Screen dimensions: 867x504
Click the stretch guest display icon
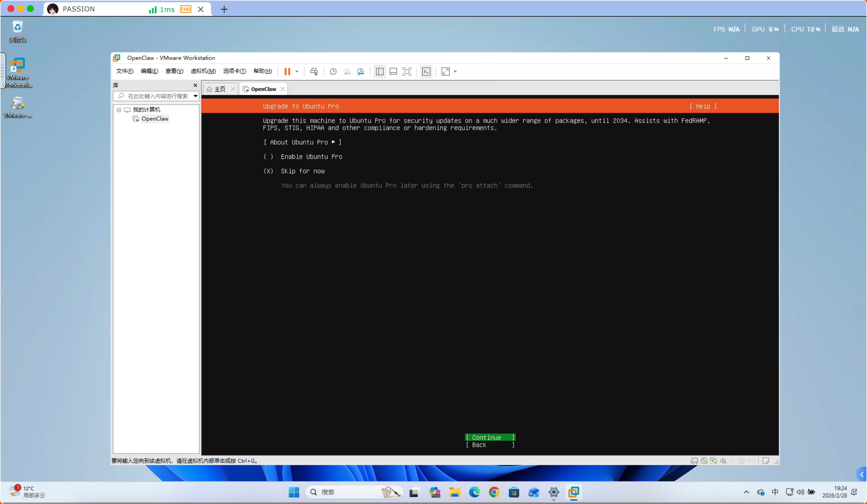(x=445, y=72)
